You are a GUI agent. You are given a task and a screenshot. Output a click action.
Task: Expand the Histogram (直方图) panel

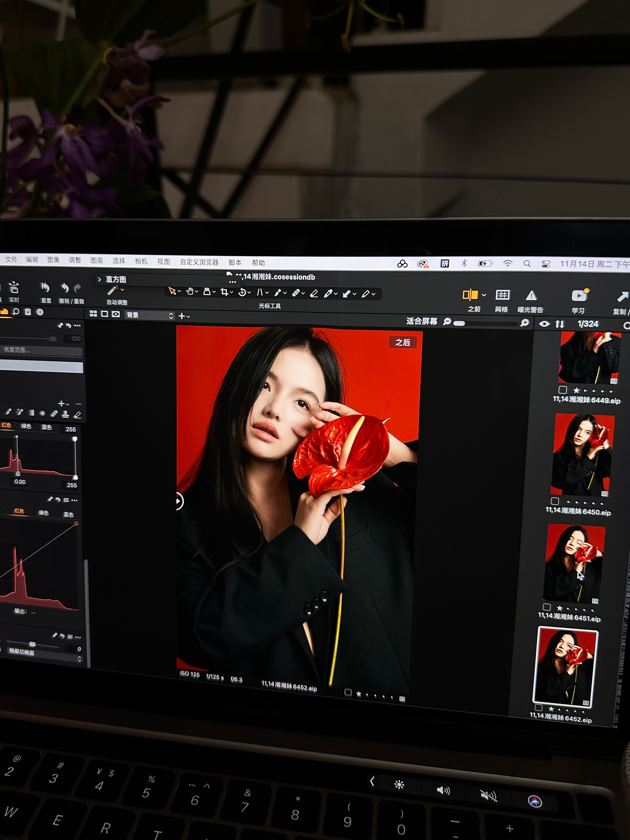point(100,279)
